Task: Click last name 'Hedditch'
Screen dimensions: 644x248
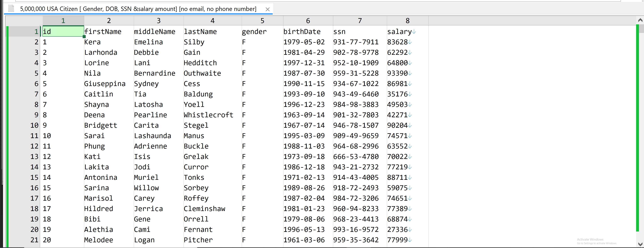Action: 200,63
